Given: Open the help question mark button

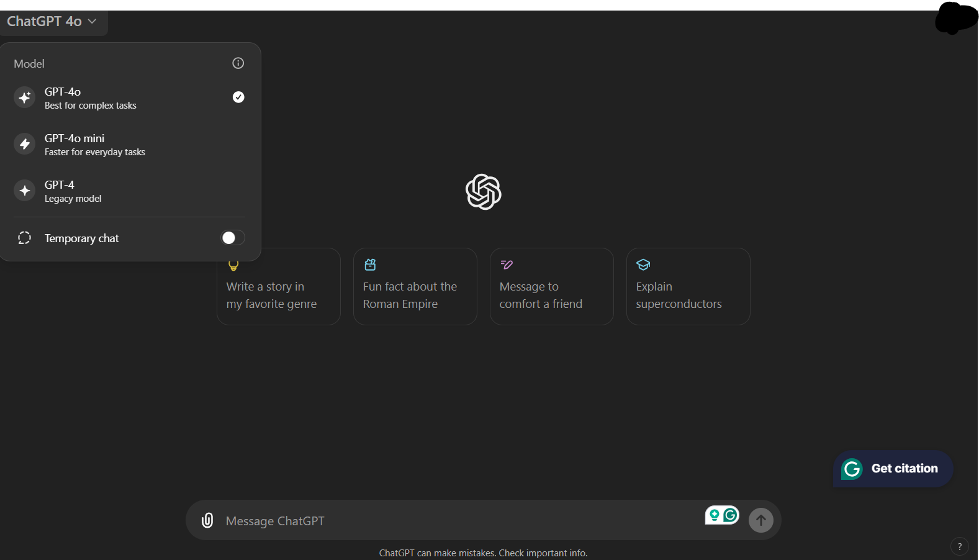Looking at the screenshot, I should click(x=960, y=546).
